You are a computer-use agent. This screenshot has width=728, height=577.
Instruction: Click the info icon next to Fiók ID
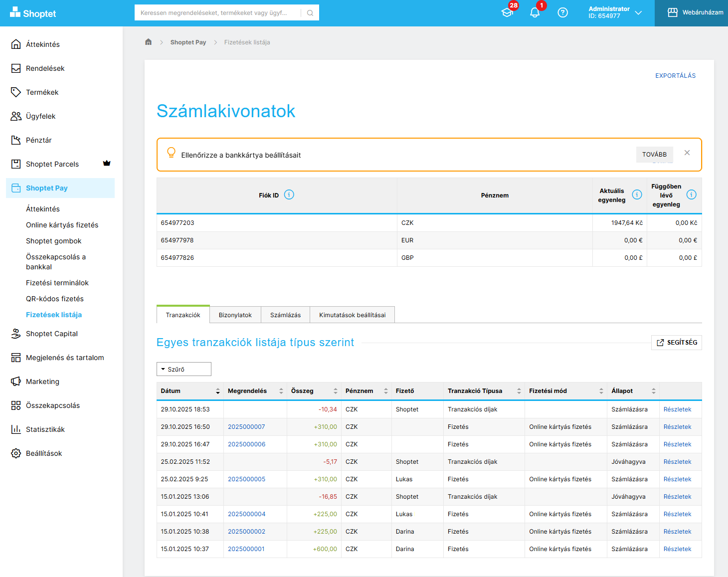289,195
